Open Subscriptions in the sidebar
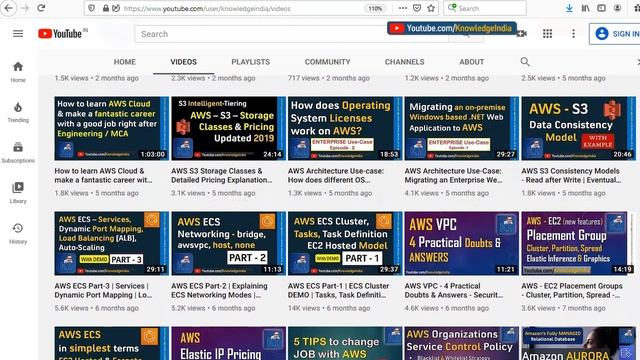 tap(18, 153)
